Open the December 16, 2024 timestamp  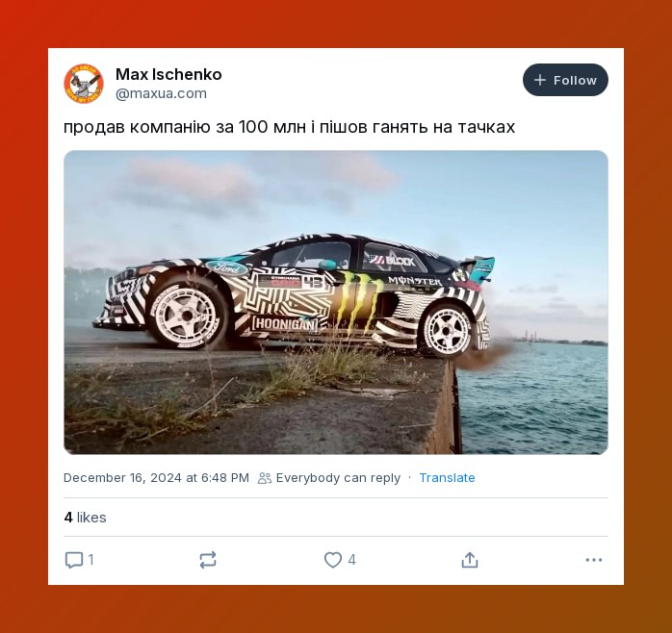point(156,478)
